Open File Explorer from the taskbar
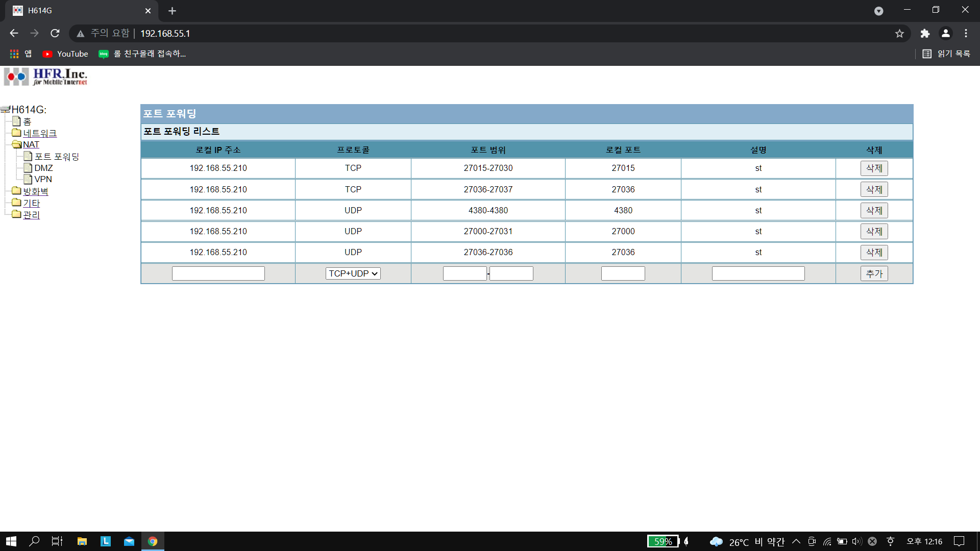Screen dimensions: 980x551 [x=82, y=541]
